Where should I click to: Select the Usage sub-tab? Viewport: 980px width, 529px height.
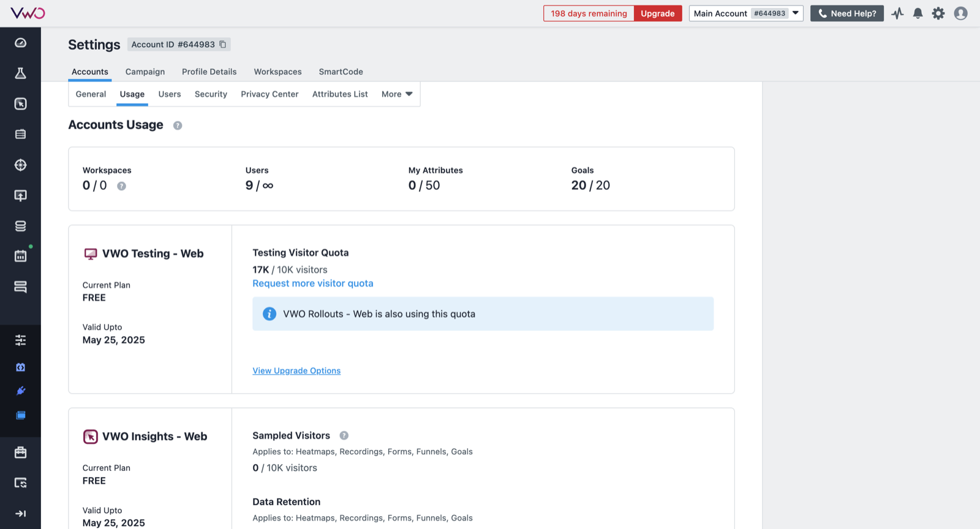tap(132, 94)
